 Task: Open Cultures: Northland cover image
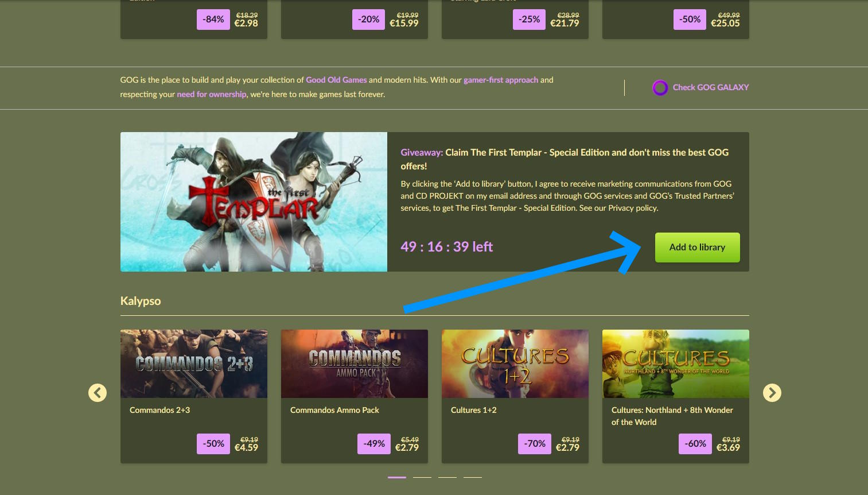676,363
